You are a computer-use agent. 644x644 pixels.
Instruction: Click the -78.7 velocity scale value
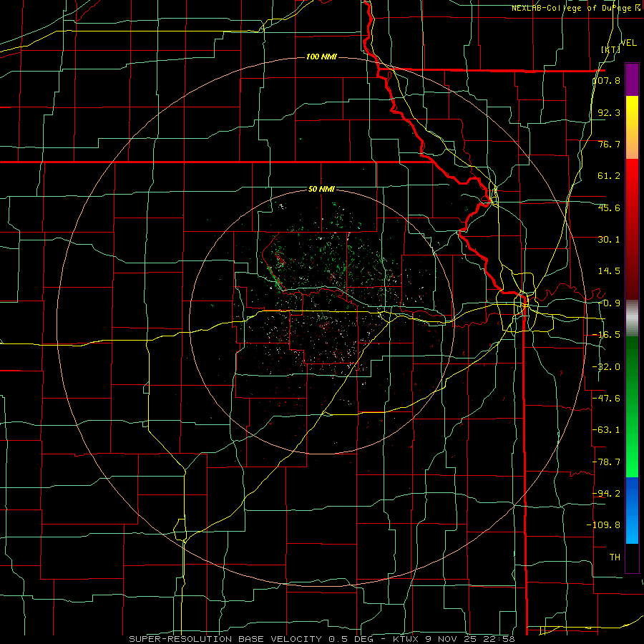tap(607, 462)
